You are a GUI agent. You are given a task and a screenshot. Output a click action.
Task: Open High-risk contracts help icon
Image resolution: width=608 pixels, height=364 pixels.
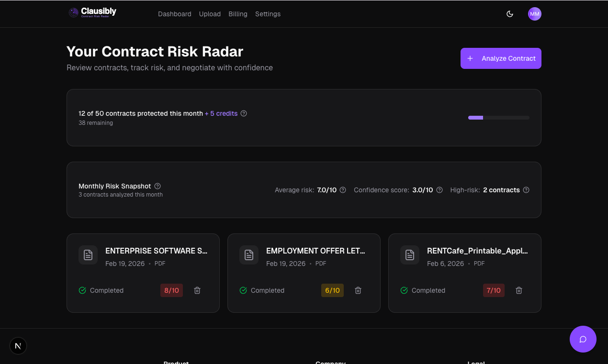coord(526,190)
